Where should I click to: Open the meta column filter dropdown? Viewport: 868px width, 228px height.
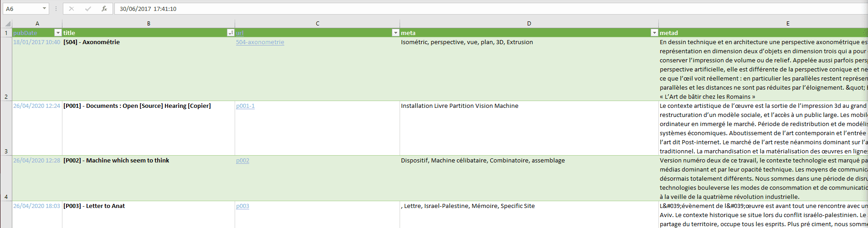(654, 33)
